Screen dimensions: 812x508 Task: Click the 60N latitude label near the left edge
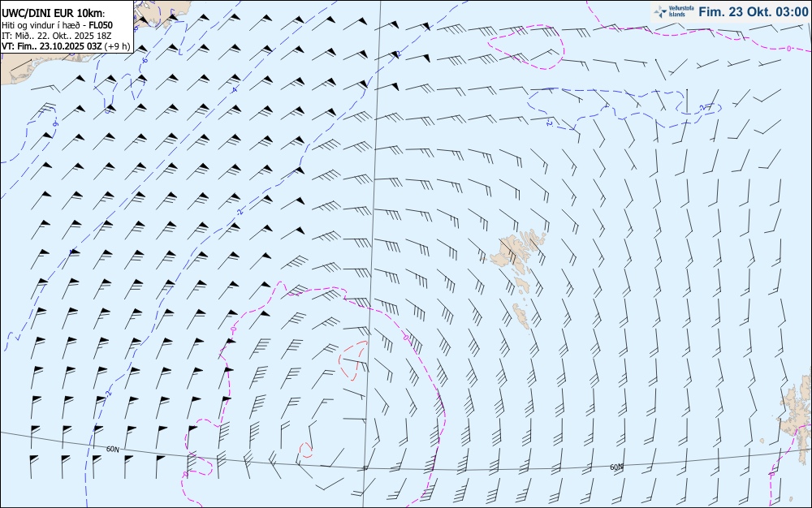coord(112,449)
